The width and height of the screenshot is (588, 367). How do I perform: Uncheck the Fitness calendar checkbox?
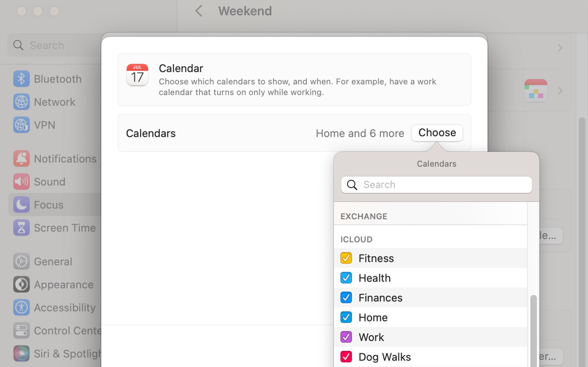pos(346,258)
